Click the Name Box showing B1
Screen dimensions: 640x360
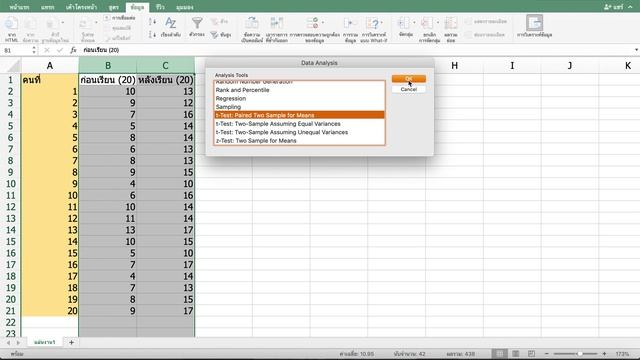[16, 50]
